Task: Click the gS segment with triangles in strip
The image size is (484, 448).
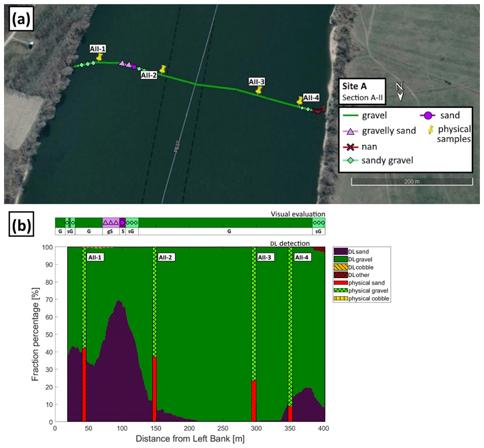Action: [x=111, y=222]
